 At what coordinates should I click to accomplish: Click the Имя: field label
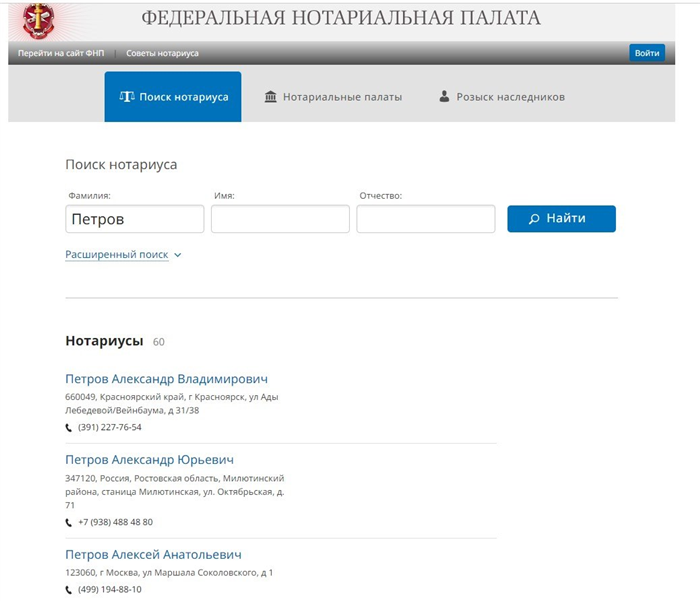[224, 196]
